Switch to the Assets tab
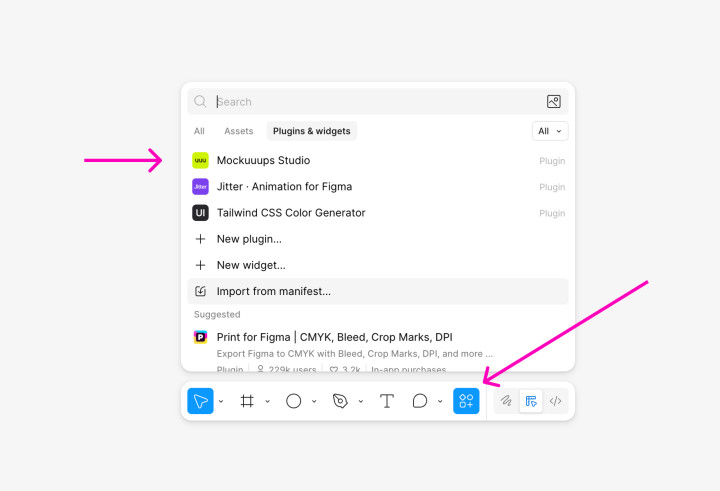Image resolution: width=720 pixels, height=491 pixels. pos(238,131)
